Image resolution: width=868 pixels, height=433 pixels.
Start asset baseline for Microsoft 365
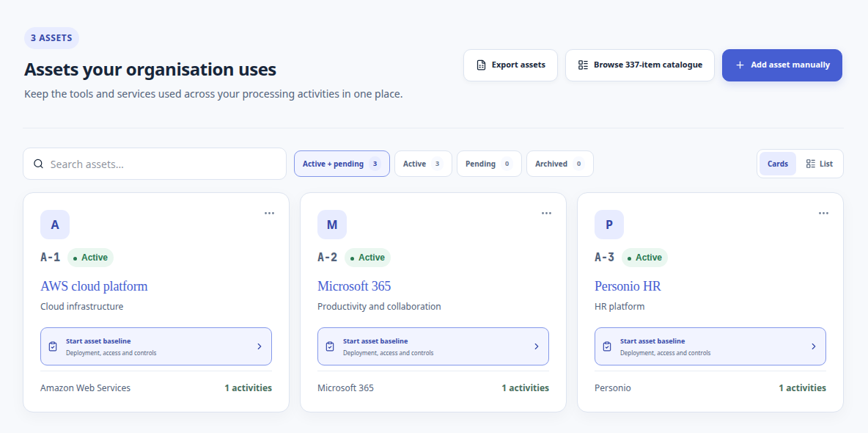433,346
